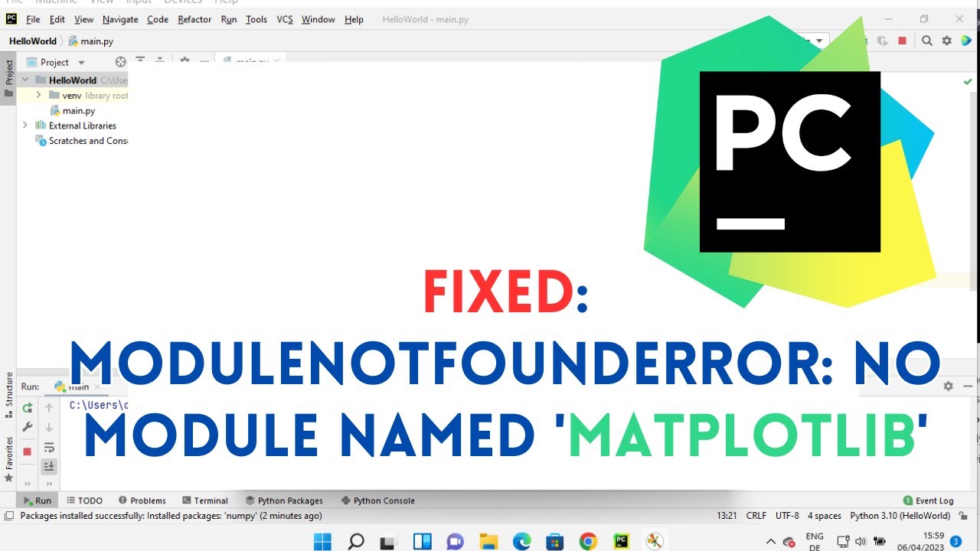
Task: Open the Refactor menu
Action: [194, 19]
